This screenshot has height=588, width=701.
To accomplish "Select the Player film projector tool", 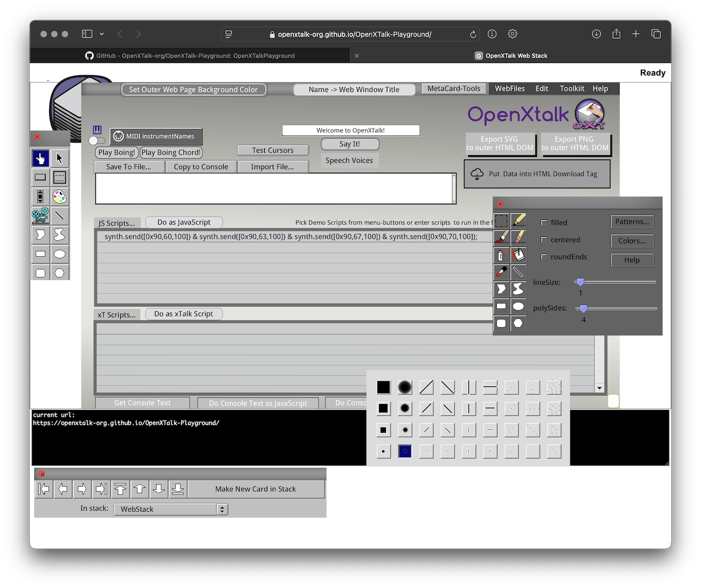I will [x=40, y=216].
